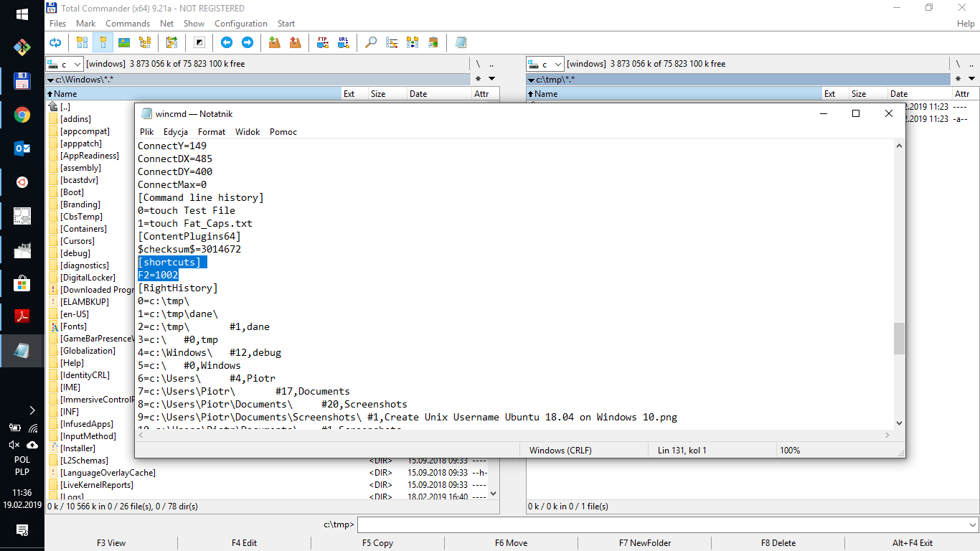
Task: Open command line history dropdown
Action: 972,524
